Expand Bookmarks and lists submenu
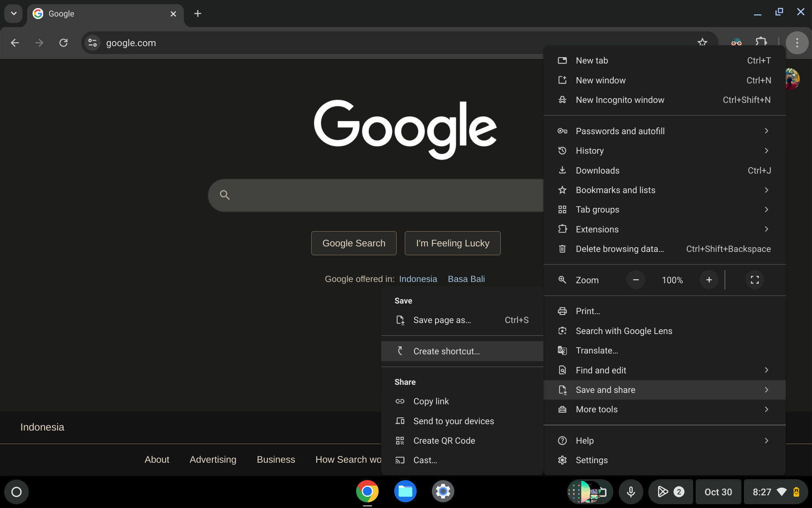The height and width of the screenshot is (508, 812). pyautogui.click(x=664, y=190)
